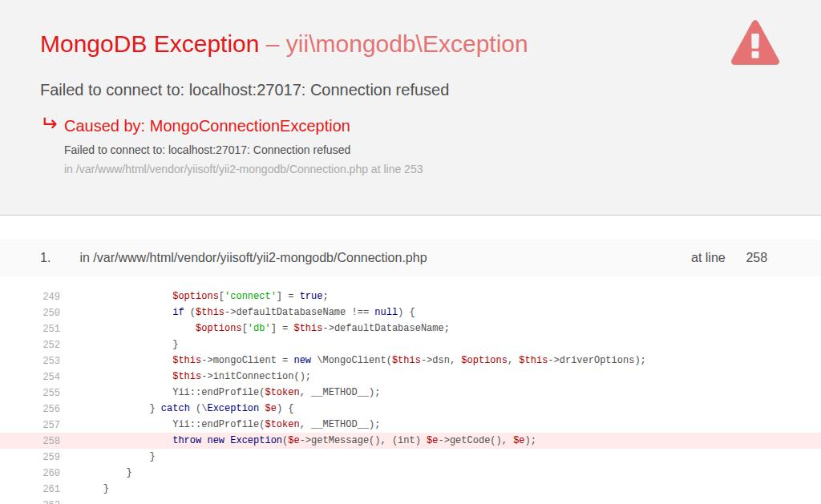821x504 pixels.
Task: Click code line 255 Yii::endProfile
Action: [276, 392]
